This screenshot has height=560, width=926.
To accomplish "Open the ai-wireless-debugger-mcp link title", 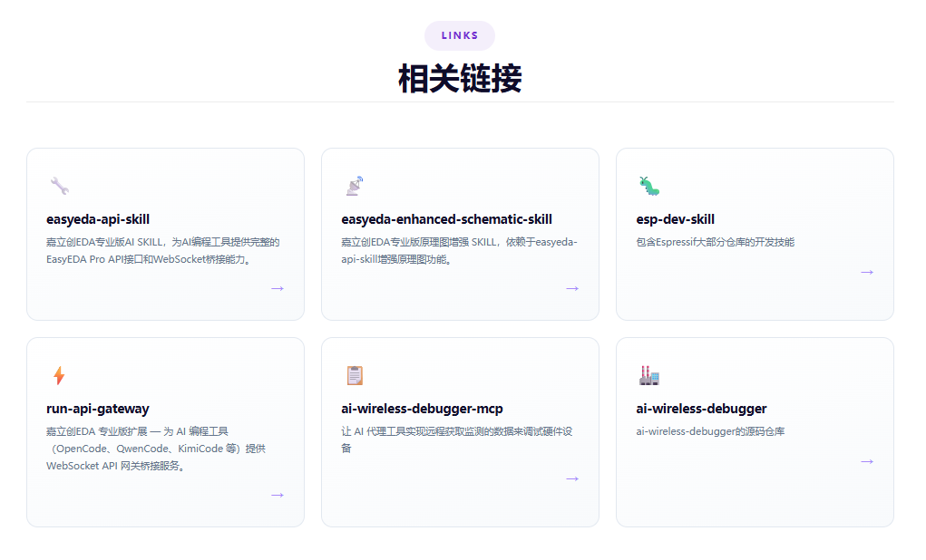I will (x=423, y=409).
